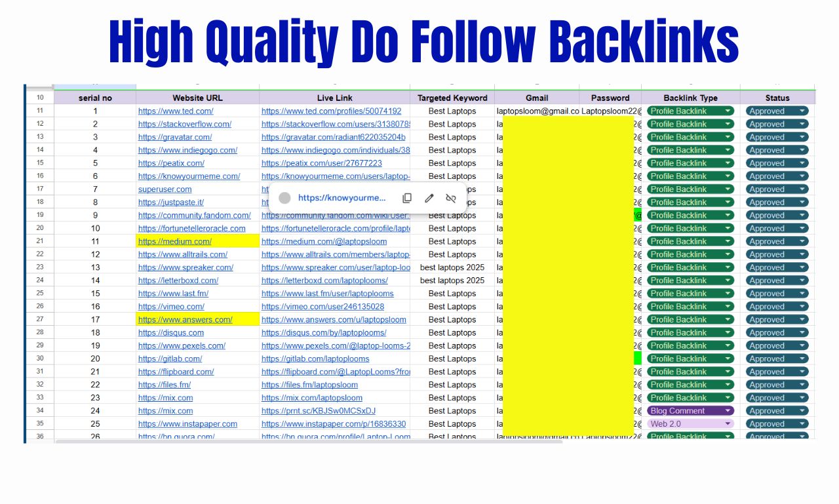Select the "Password" header cell
This screenshot has height=504, width=839.
tap(610, 98)
